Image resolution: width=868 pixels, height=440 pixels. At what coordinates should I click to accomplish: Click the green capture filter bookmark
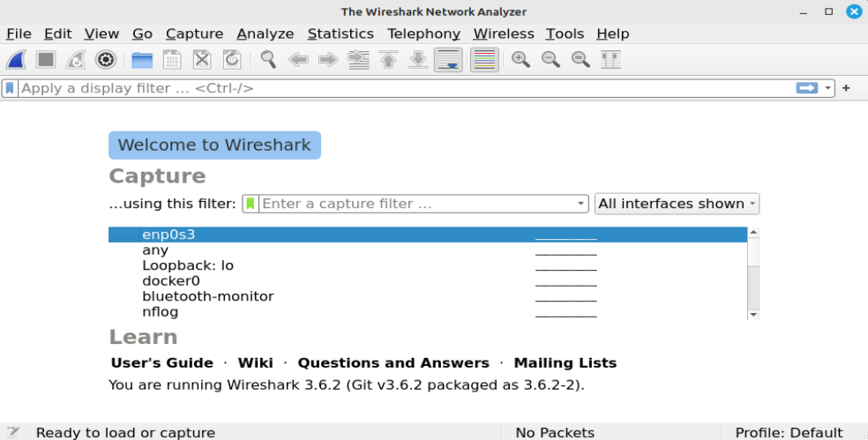[251, 204]
